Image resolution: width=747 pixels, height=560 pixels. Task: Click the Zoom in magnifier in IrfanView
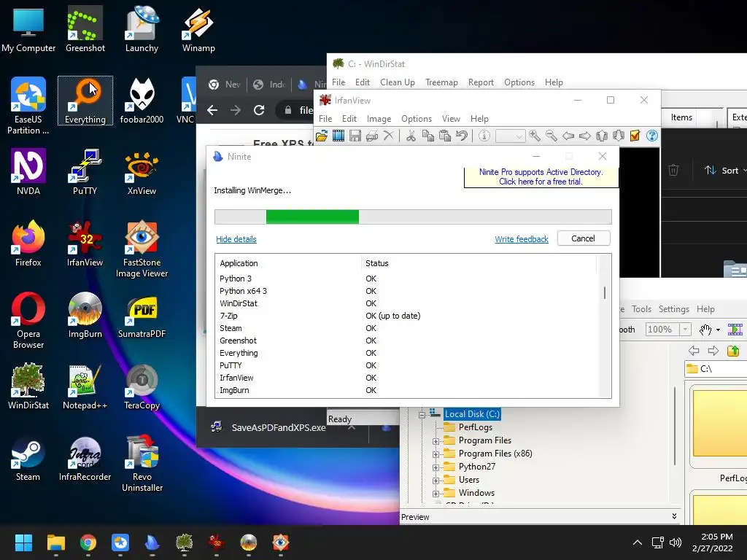[535, 136]
